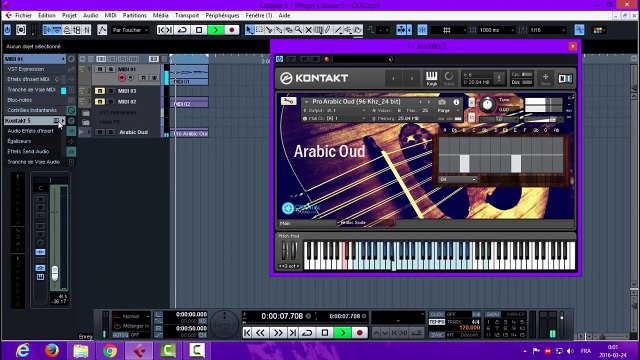Screen dimensions: 640x360
Task: Open VST Expression inspector section
Action: (x=26, y=69)
